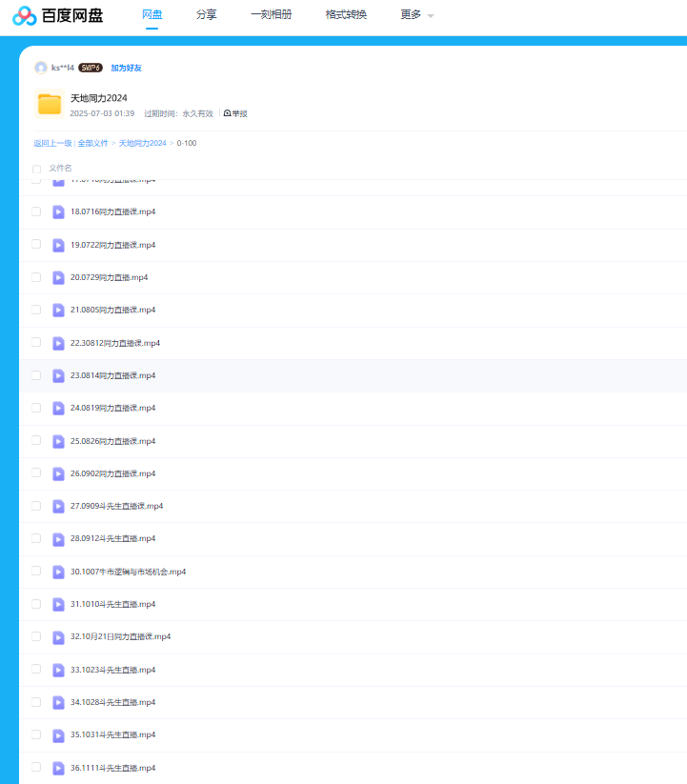687x784 pixels.
Task: Open the 格式转换 tab
Action: pos(346,15)
